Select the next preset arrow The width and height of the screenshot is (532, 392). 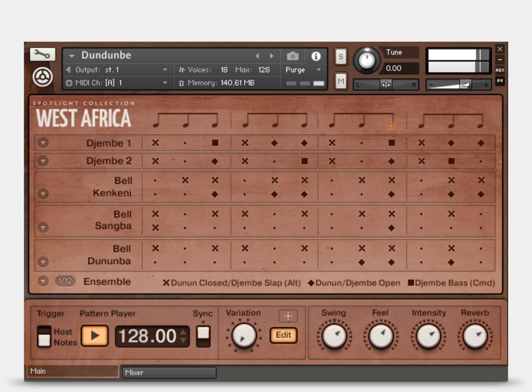(272, 56)
